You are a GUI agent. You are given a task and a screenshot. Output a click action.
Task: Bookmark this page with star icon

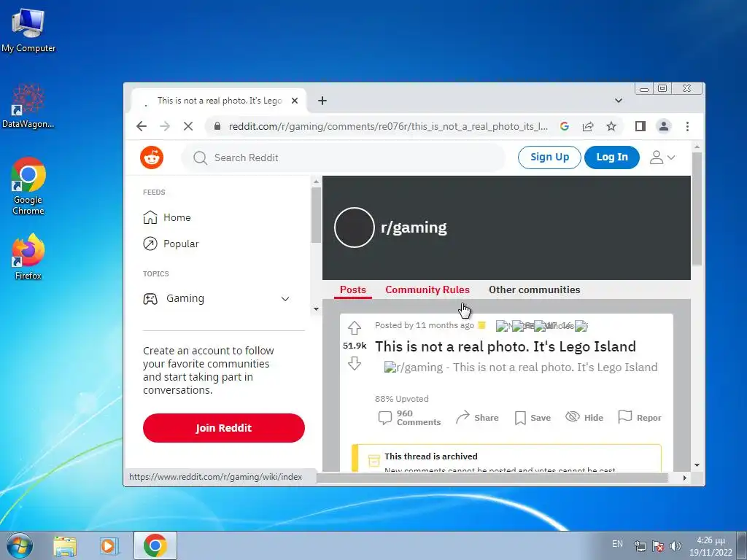(x=611, y=126)
